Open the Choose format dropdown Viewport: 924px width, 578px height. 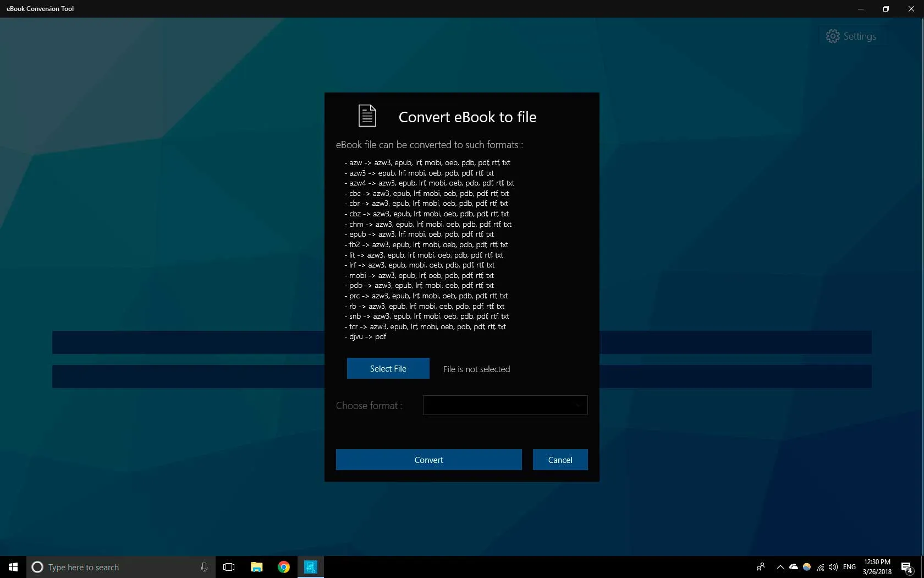tap(505, 405)
